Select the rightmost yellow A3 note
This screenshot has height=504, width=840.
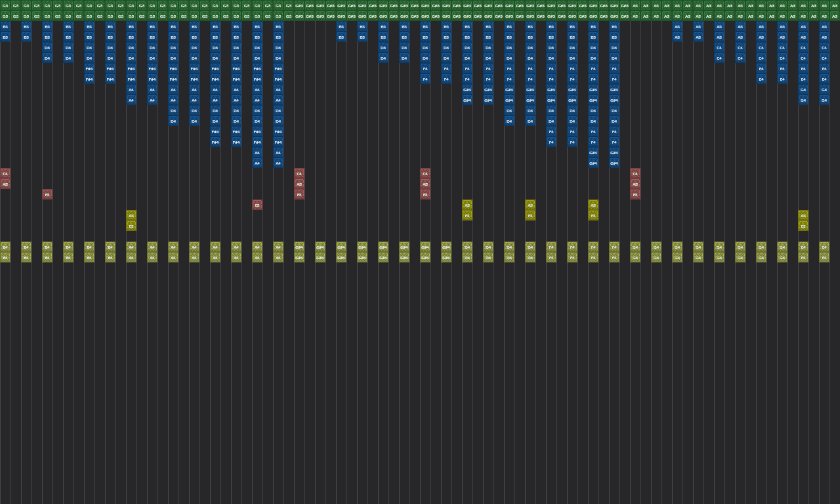coord(803,215)
